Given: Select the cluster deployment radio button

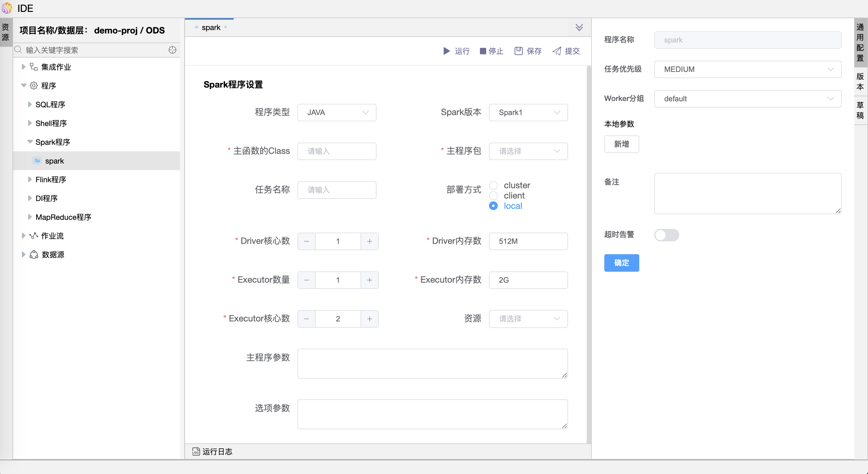Looking at the screenshot, I should [493, 185].
